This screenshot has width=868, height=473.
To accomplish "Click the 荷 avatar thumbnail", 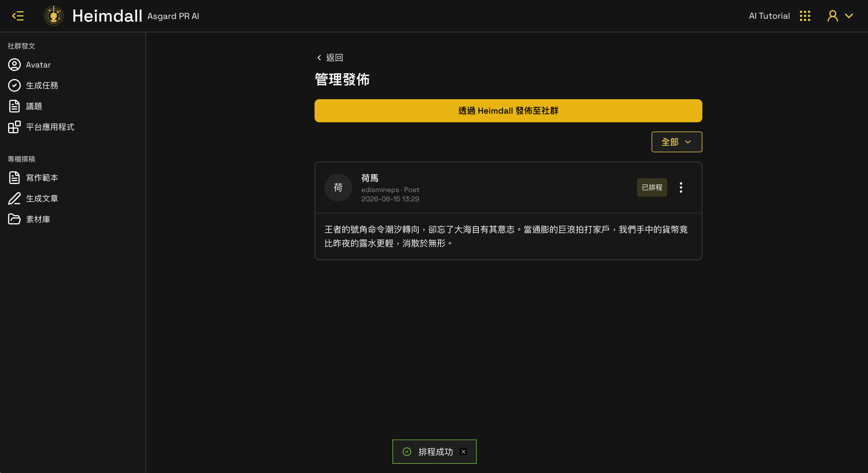I will (338, 187).
